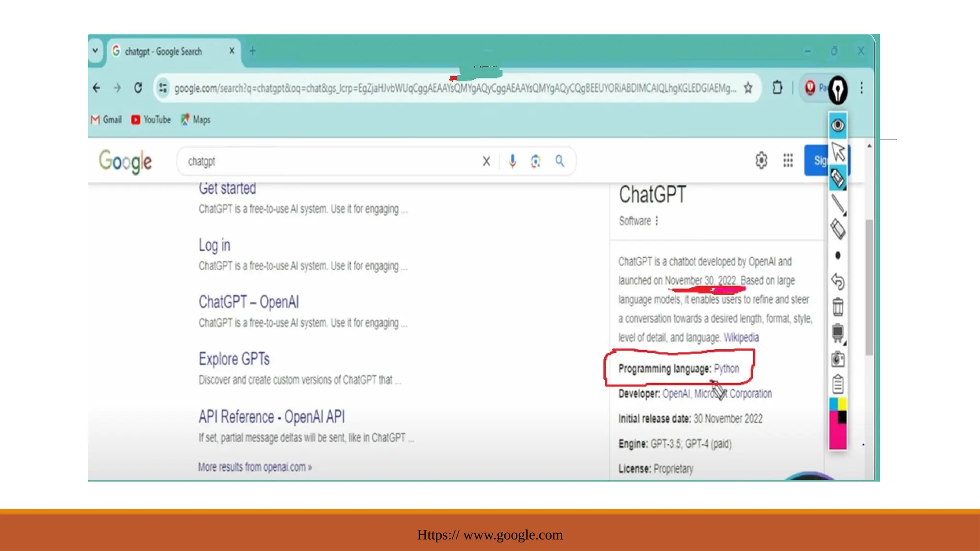Image resolution: width=980 pixels, height=551 pixels.
Task: Click the Engine: GPT-3.5; GPT-4 (paid) text
Action: tap(675, 444)
